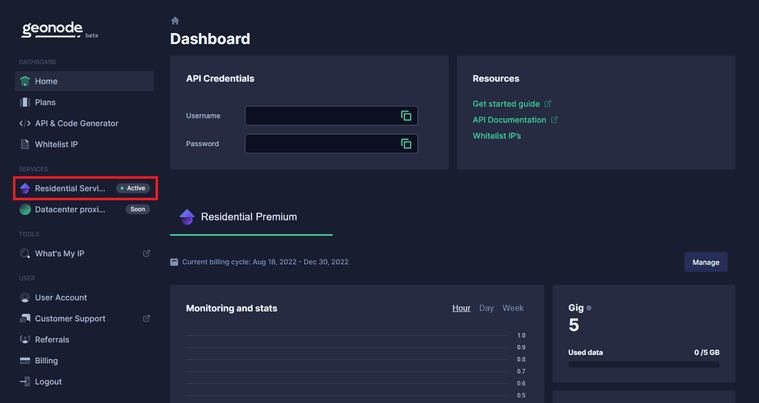
Task: Click external icon next to Get started guide
Action: pyautogui.click(x=547, y=104)
